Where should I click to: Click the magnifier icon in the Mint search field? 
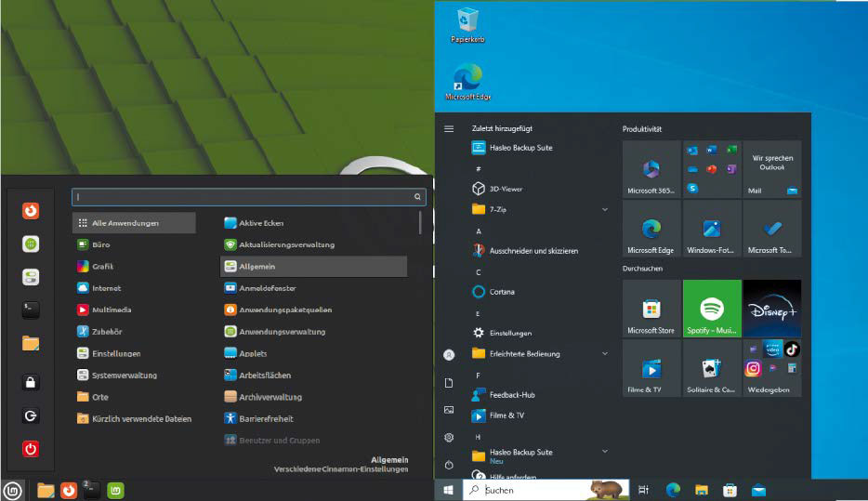point(417,196)
